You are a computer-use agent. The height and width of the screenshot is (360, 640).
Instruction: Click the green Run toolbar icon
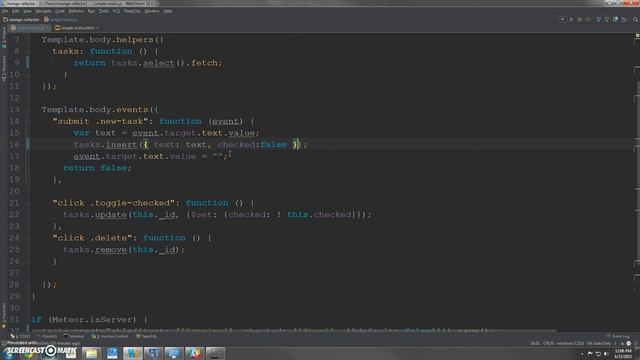pyautogui.click(x=571, y=19)
